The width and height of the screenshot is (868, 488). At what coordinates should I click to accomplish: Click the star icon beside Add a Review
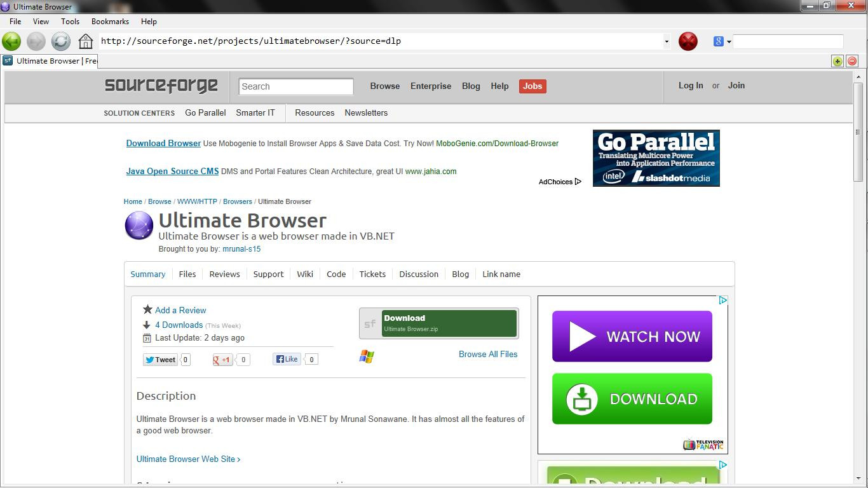coord(147,309)
